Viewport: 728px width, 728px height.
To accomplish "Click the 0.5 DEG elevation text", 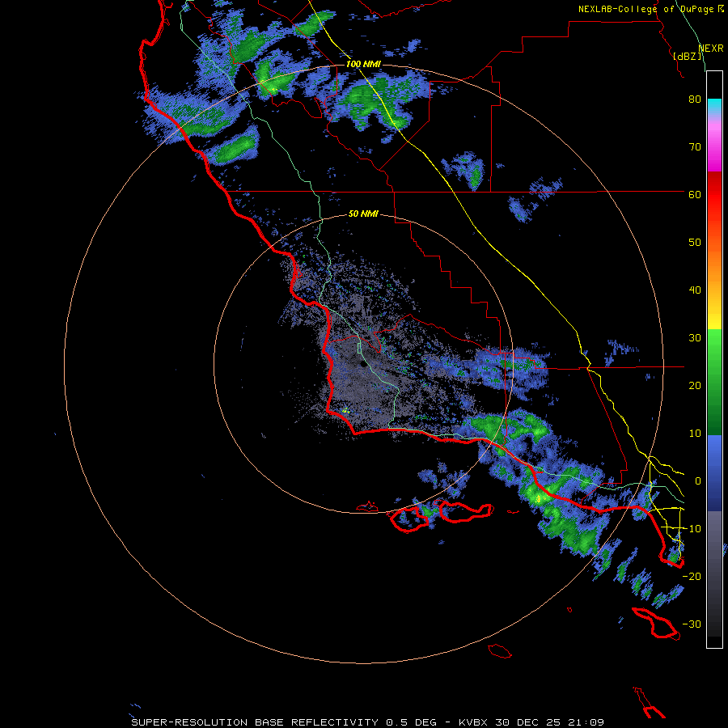I will point(412,722).
